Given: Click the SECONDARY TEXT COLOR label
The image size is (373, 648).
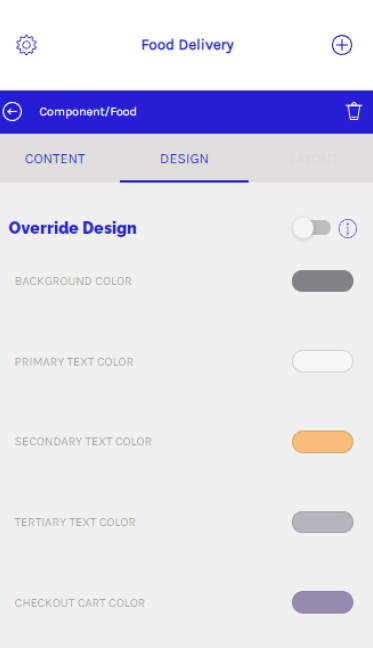Looking at the screenshot, I should (x=83, y=441).
